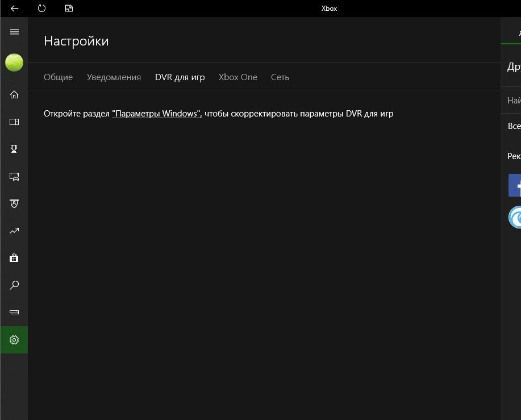Open console Connection icon
Viewport: 521px width, 420px height.
[14, 313]
